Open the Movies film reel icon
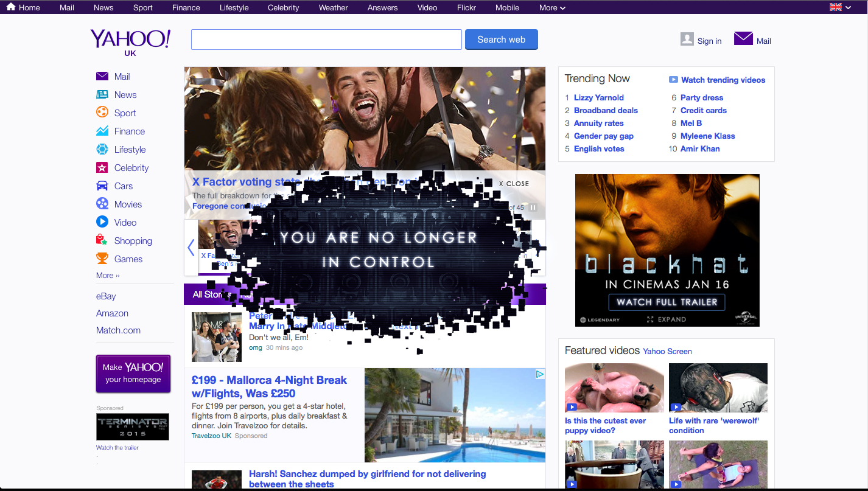 (x=102, y=204)
